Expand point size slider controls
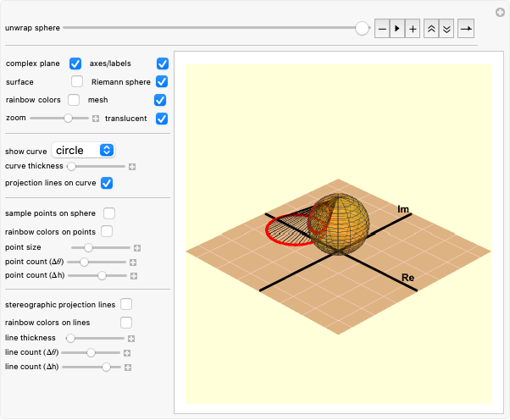This screenshot has width=510, height=420. pyautogui.click(x=136, y=248)
